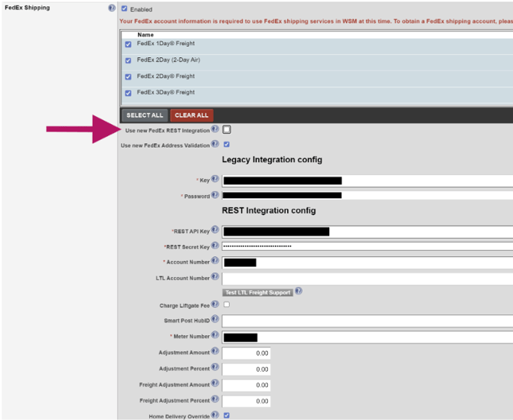This screenshot has height=420, width=513.
Task: Click the empty LTL Account Number field
Action: point(368,278)
